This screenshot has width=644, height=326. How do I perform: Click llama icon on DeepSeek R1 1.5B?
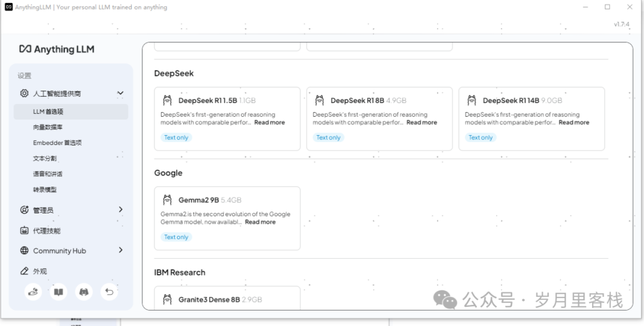coord(167,100)
